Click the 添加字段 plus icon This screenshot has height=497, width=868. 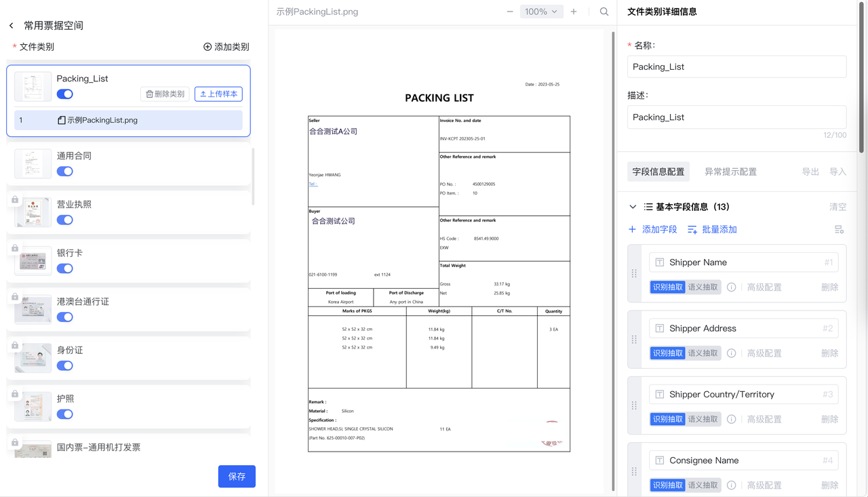(632, 229)
